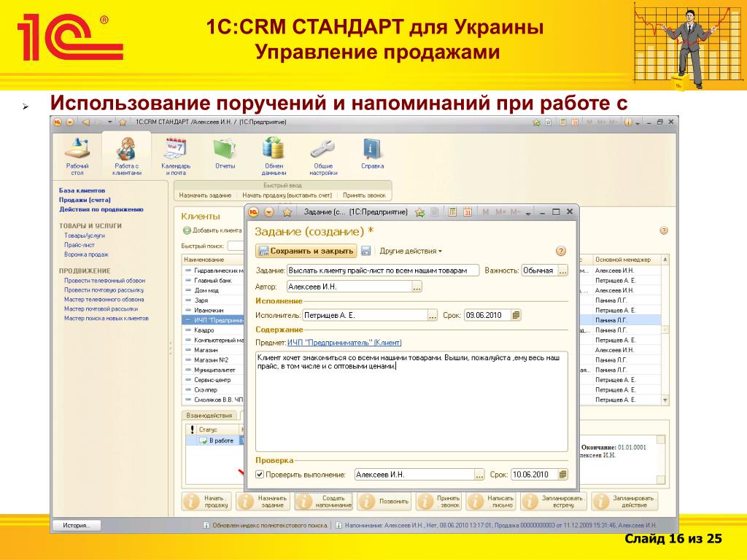Click the 1C logo menu in the Задание title bar
The width and height of the screenshot is (747, 560).
click(254, 212)
